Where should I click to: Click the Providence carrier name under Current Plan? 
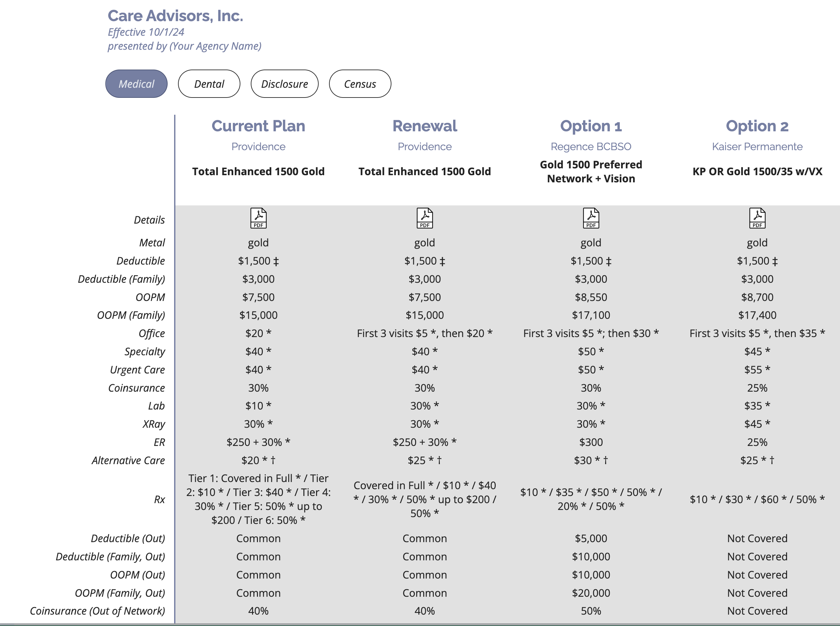coord(258,147)
